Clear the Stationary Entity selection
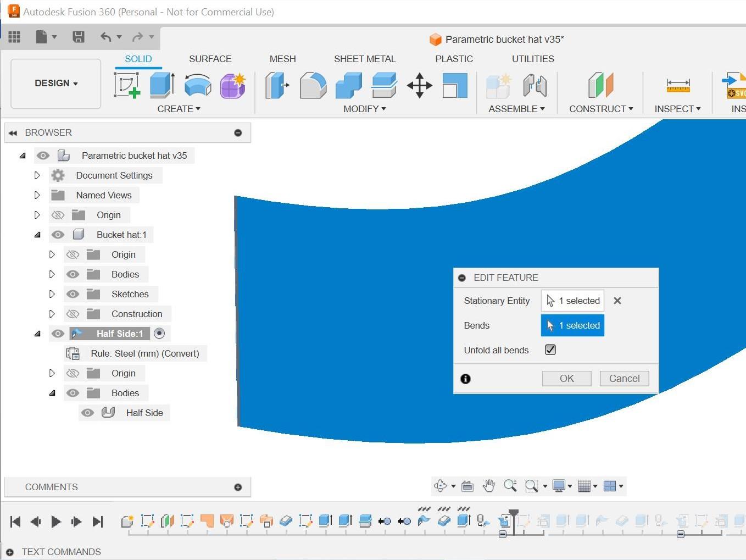Image resolution: width=746 pixels, height=560 pixels. pyautogui.click(x=617, y=301)
